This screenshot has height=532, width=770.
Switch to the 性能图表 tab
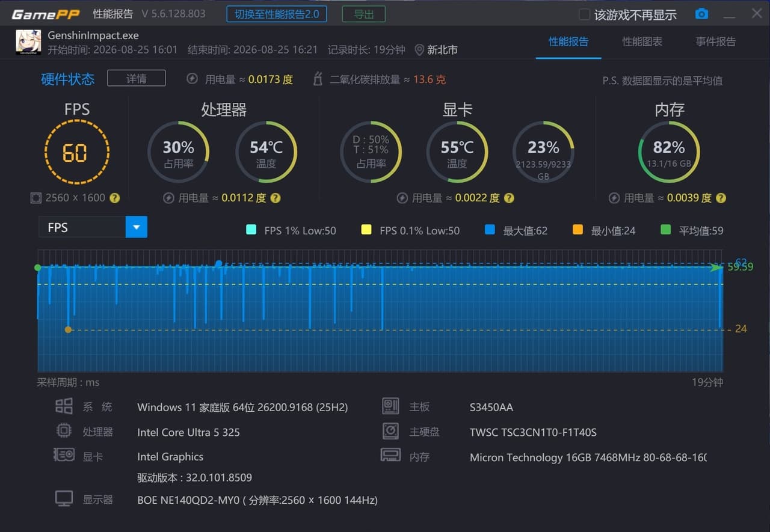(x=642, y=41)
